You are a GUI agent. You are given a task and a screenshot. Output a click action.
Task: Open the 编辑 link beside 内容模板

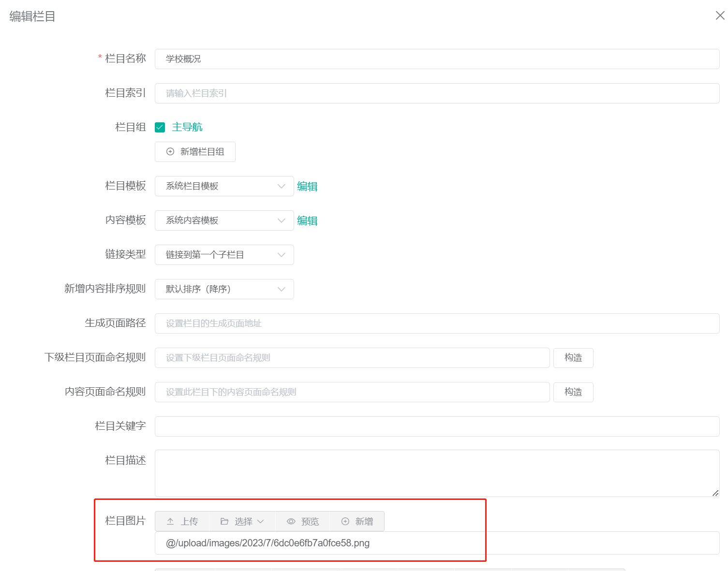(x=307, y=220)
